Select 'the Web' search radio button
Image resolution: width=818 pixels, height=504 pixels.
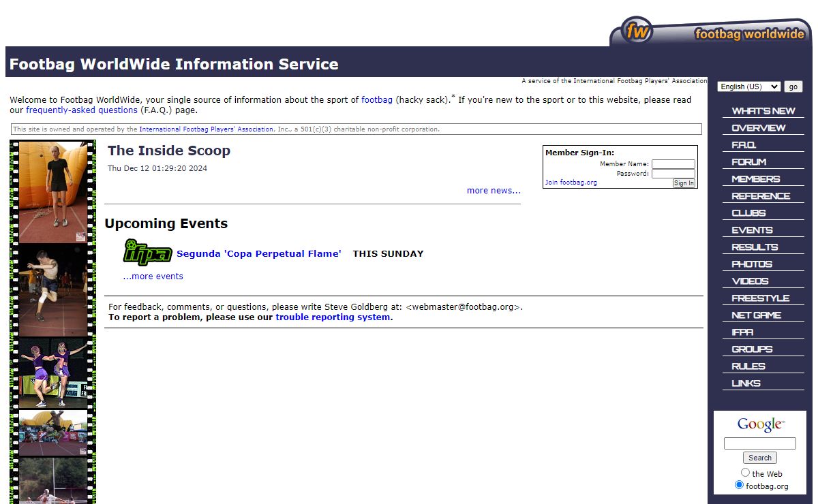click(745, 473)
